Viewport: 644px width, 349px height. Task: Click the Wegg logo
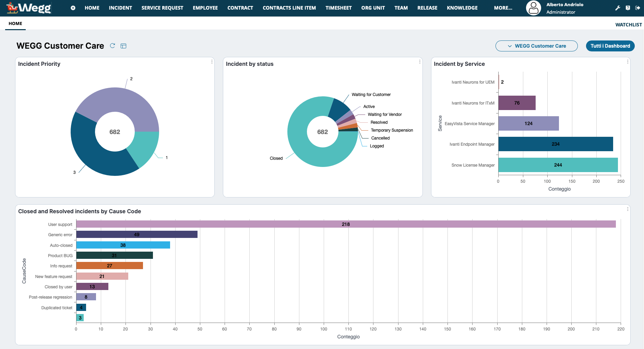pos(29,8)
